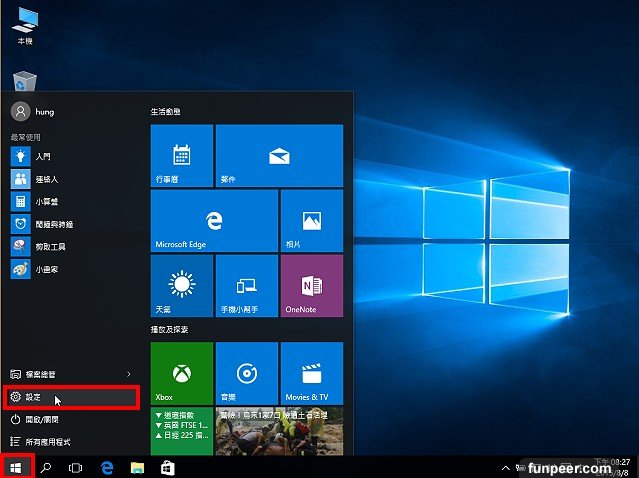Open Task View on the taskbar

75,467
